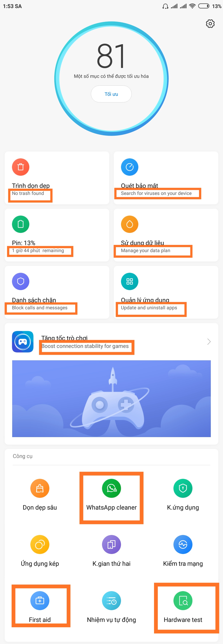This screenshot has width=223, height=644.
Task: Open Sử dụng dữ liệu data usage icon
Action: coord(129,224)
